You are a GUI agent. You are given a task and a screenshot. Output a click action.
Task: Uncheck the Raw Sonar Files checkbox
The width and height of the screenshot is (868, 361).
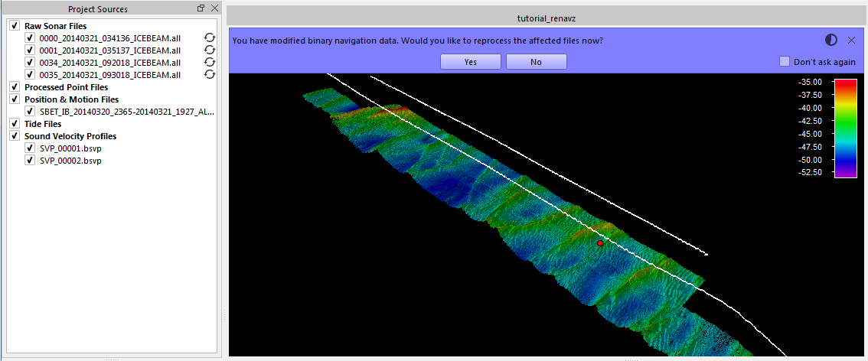(14, 26)
